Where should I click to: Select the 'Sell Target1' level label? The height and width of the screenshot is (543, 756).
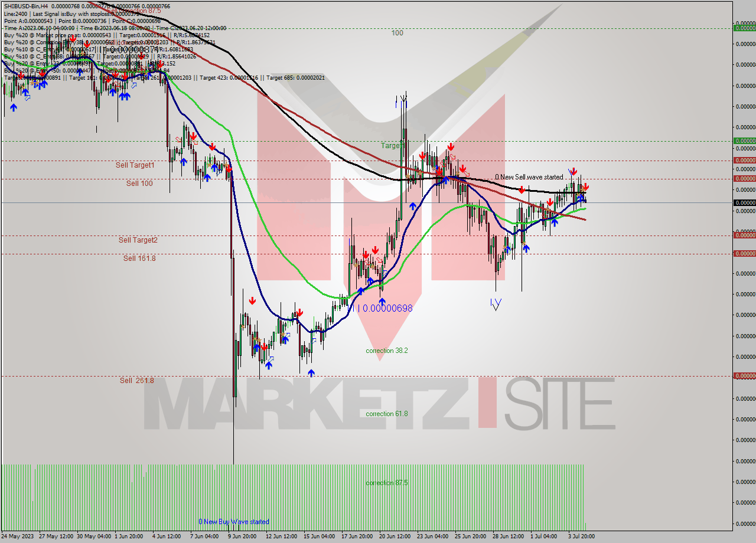click(x=135, y=165)
